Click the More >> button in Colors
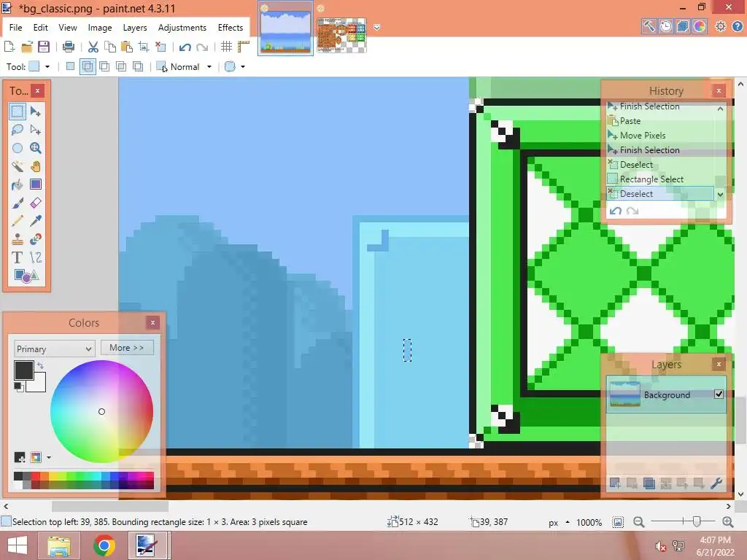 coord(127,348)
